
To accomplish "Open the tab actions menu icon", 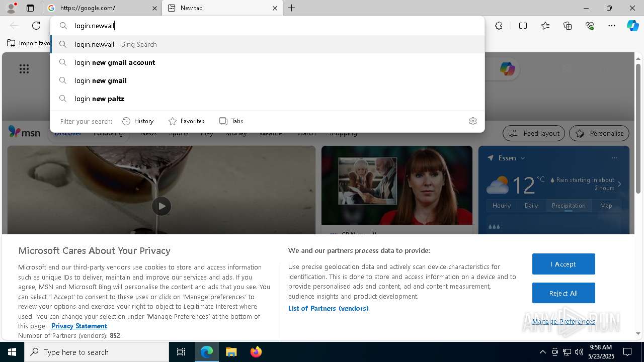I will pyautogui.click(x=30, y=8).
